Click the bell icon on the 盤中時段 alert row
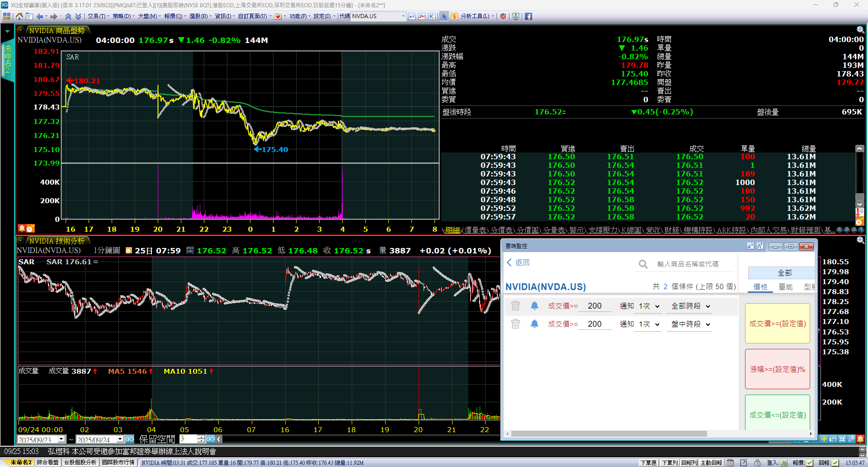This screenshot has height=467, width=868. [x=534, y=324]
